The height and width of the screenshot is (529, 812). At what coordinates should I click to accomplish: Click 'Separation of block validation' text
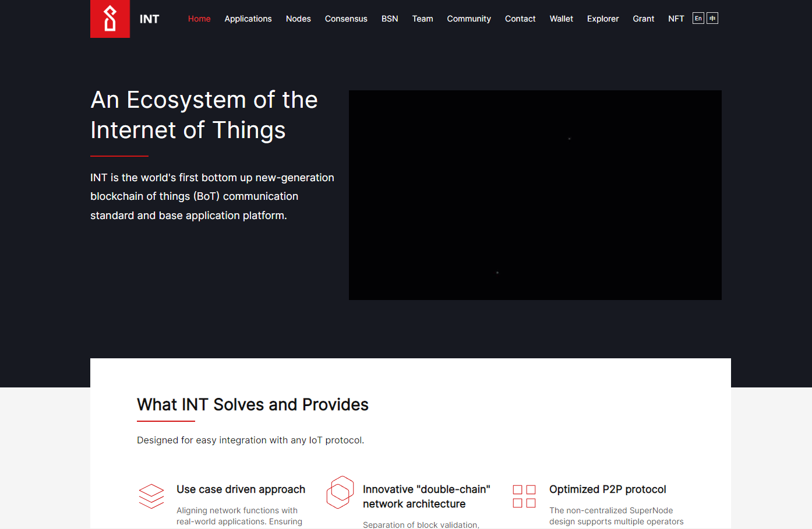(x=421, y=524)
